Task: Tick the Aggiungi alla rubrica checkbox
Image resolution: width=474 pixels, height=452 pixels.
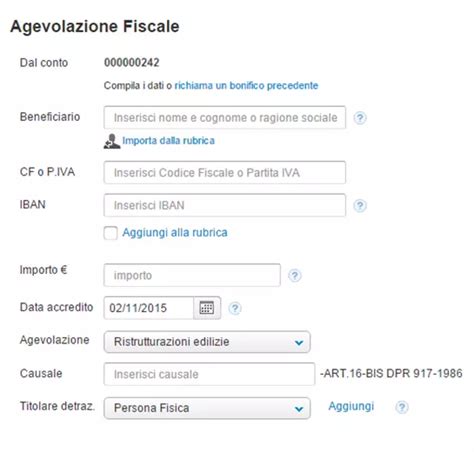Action: tap(110, 233)
